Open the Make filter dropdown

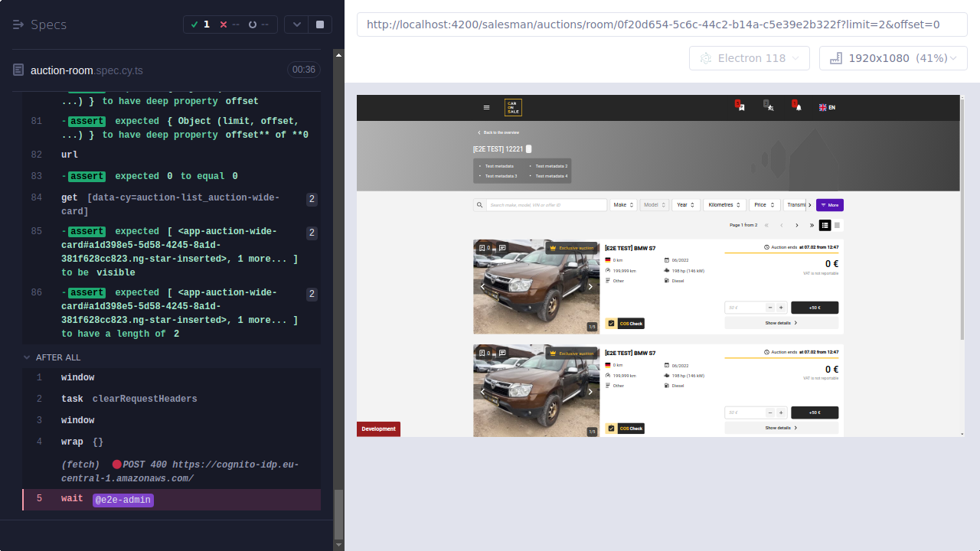click(624, 204)
